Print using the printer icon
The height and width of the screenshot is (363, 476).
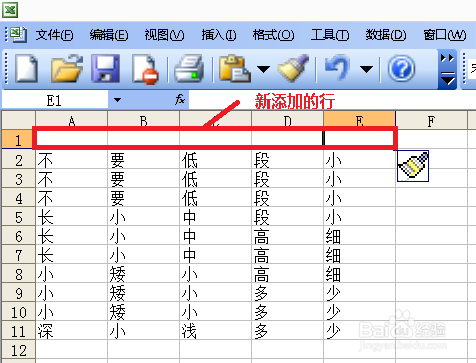189,69
